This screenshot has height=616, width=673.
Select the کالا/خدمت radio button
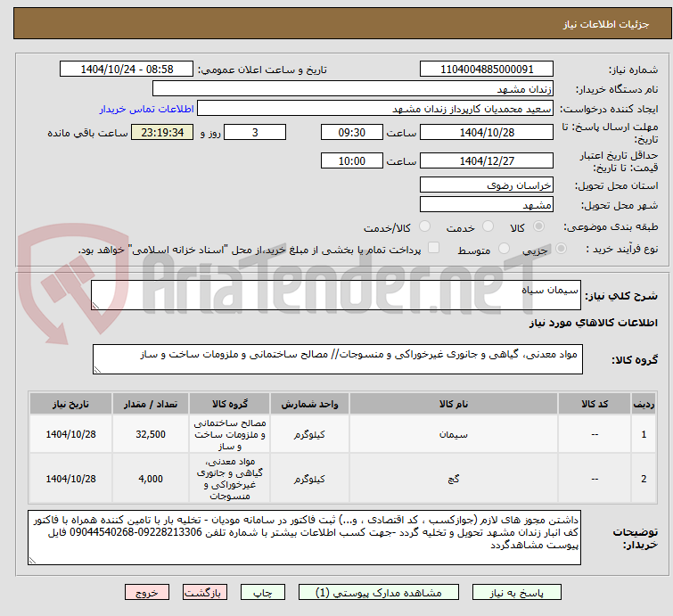[424, 226]
